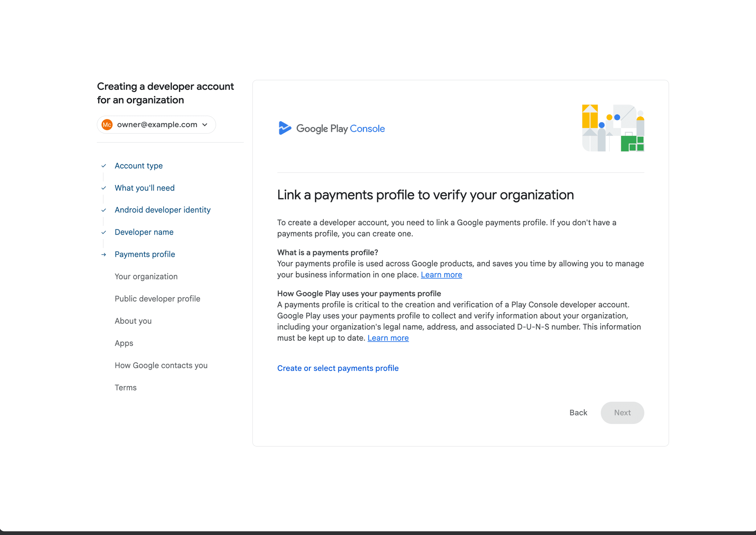Click the heading Link a payments profile
The width and height of the screenshot is (756, 535).
tap(425, 195)
